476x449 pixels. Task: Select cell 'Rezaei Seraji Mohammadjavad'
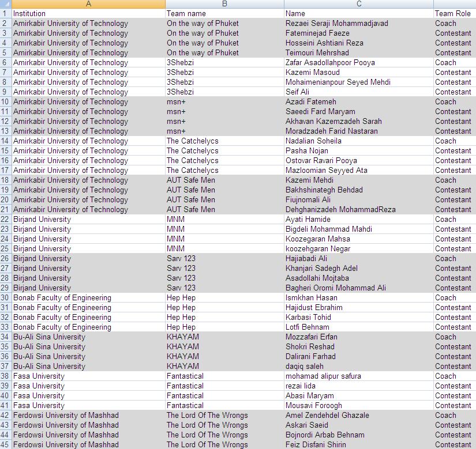(x=359, y=24)
